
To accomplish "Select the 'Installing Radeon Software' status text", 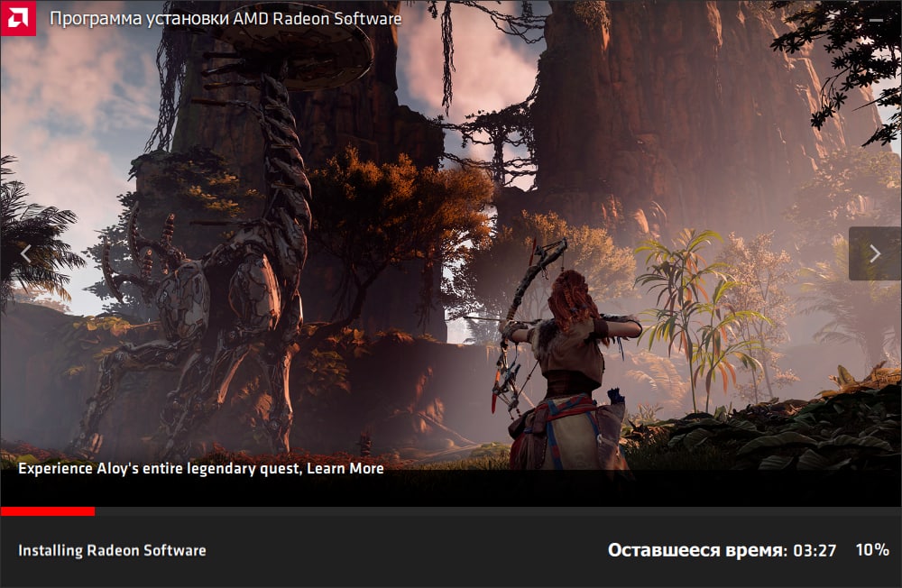I will [112, 551].
